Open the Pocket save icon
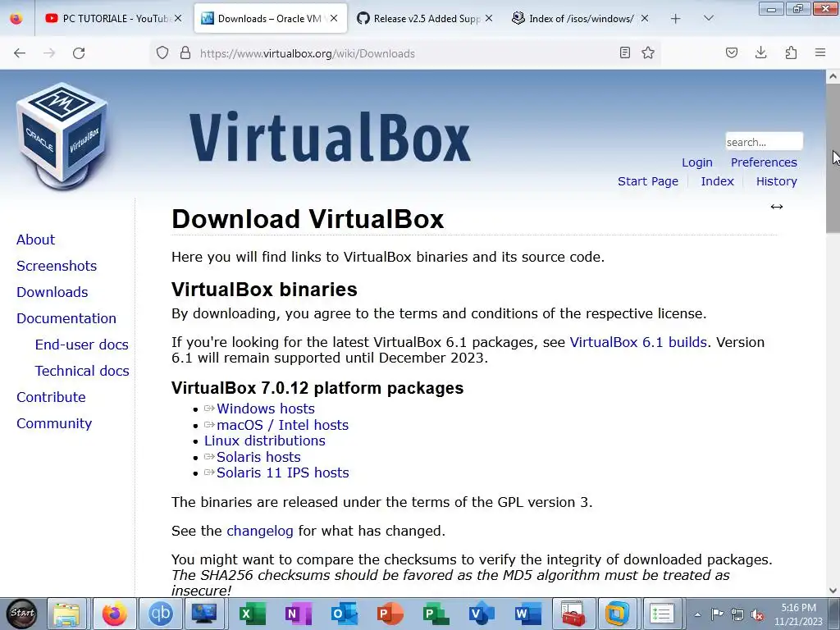The image size is (840, 630). pos(731,52)
